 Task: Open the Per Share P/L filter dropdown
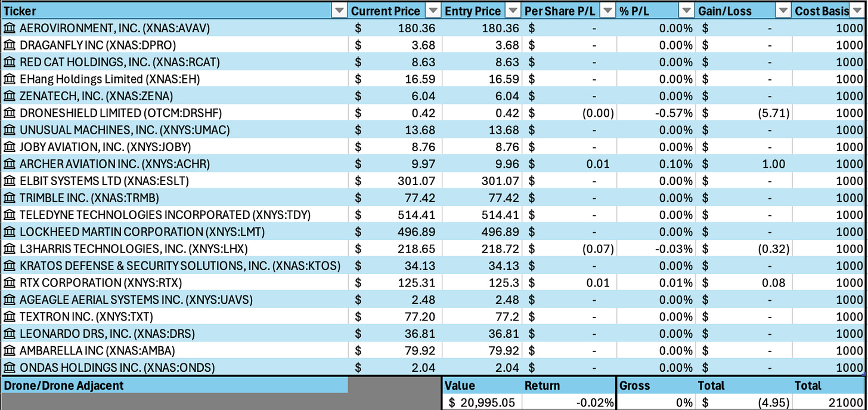point(607,11)
